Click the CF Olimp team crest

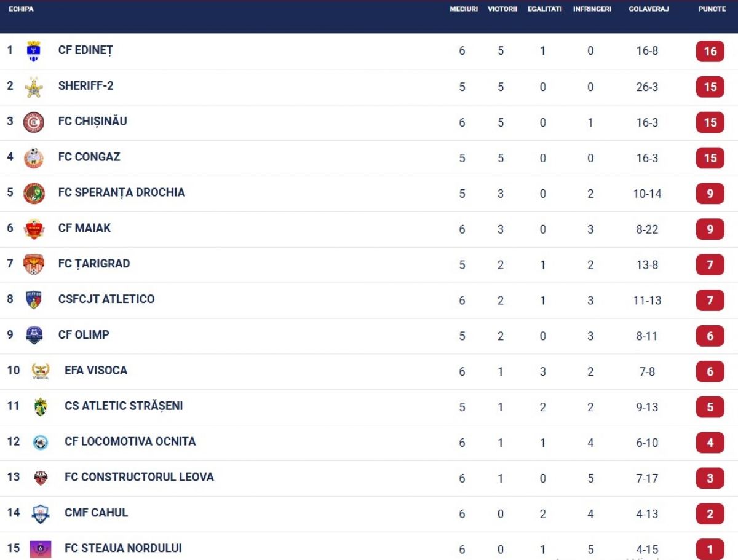(34, 336)
